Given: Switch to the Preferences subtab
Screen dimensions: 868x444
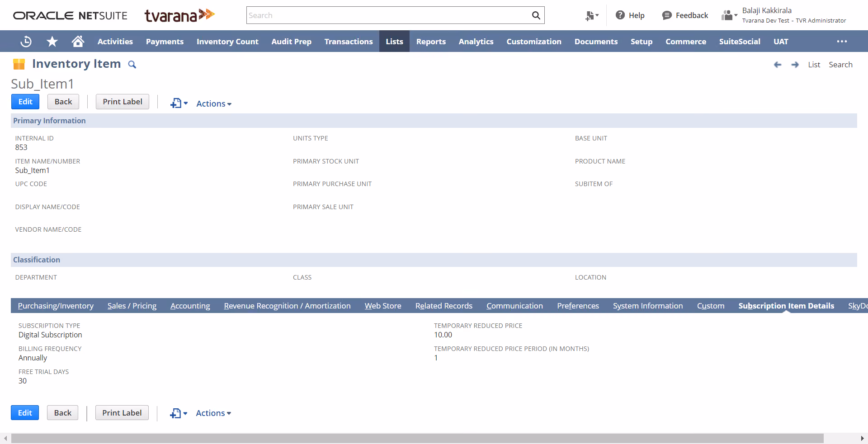Looking at the screenshot, I should click(578, 306).
